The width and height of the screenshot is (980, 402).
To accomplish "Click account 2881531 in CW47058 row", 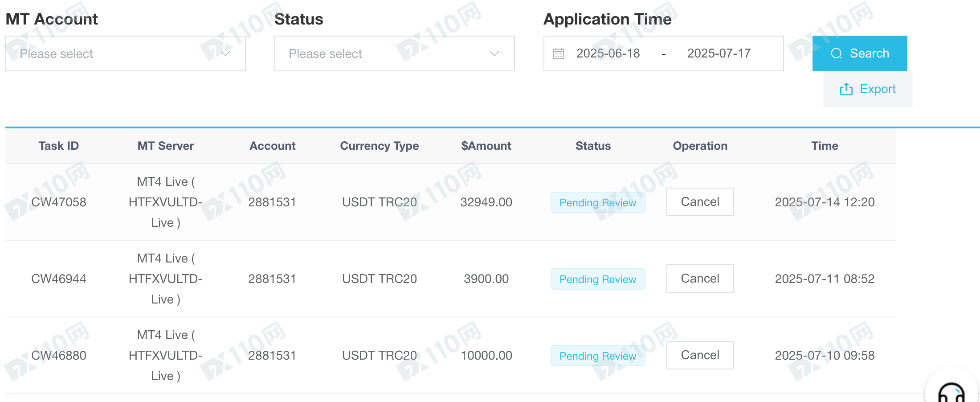I will click(272, 202).
